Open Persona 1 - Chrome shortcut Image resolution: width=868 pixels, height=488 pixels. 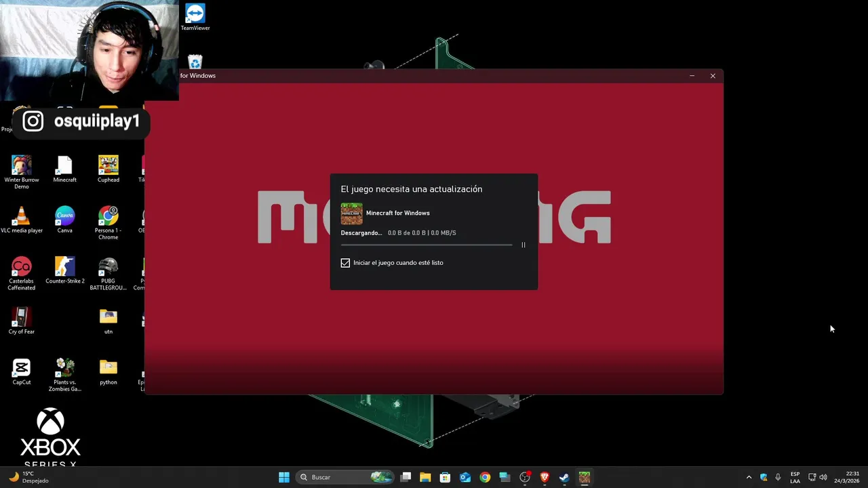(x=108, y=223)
